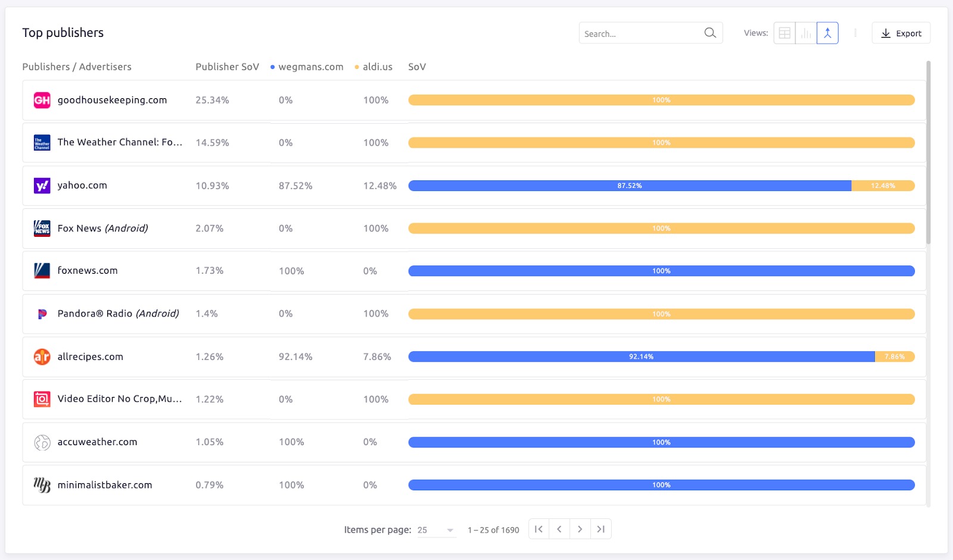
Task: Jump to last page arrow
Action: [x=601, y=529]
